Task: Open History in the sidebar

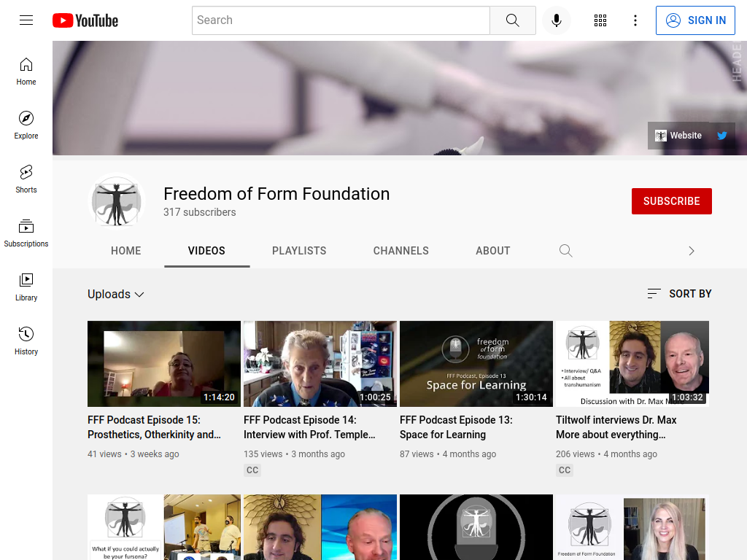Action: (26, 341)
